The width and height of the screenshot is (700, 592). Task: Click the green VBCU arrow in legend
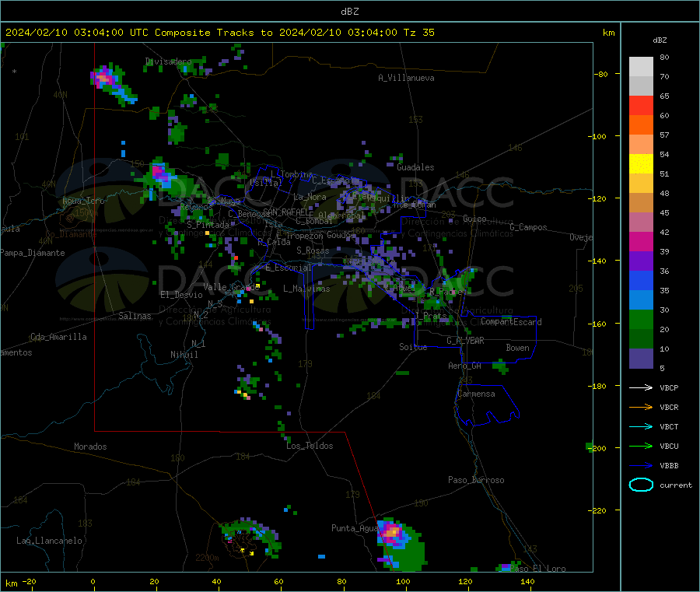tap(641, 446)
